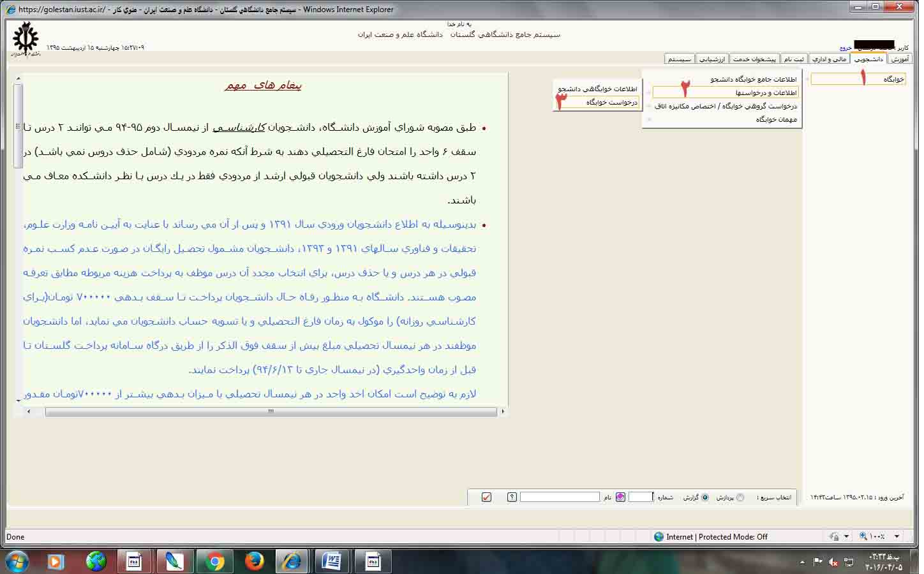Click the Action Center flag tray icon
This screenshot has width=924, height=574.
click(x=818, y=562)
